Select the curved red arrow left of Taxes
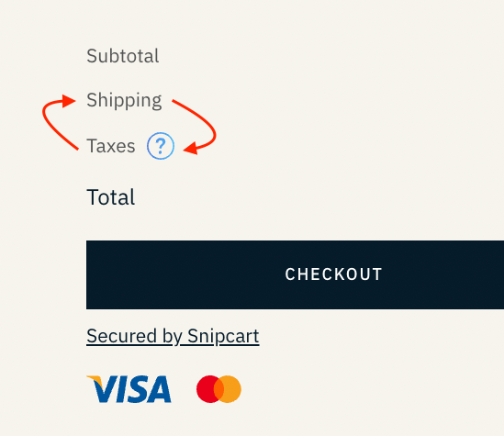This screenshot has width=504, height=436. pos(59,122)
